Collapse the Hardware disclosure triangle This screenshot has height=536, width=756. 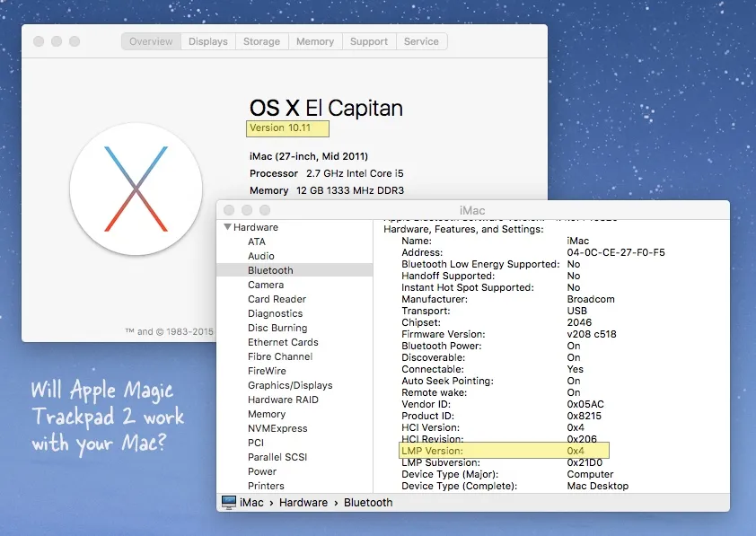pos(227,227)
